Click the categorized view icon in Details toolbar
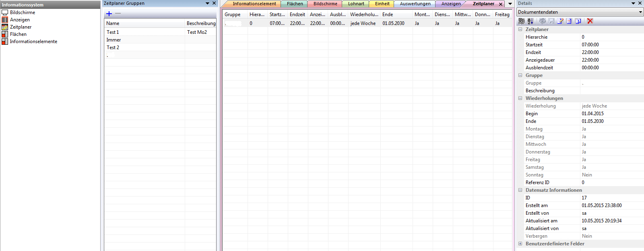Viewport: 644px width, 251px height. [522, 21]
